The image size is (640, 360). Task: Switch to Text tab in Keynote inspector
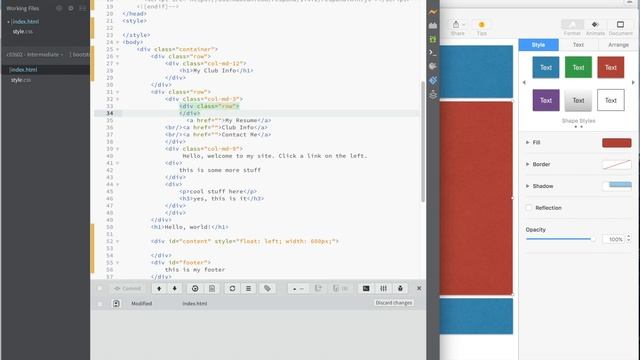pyautogui.click(x=578, y=45)
